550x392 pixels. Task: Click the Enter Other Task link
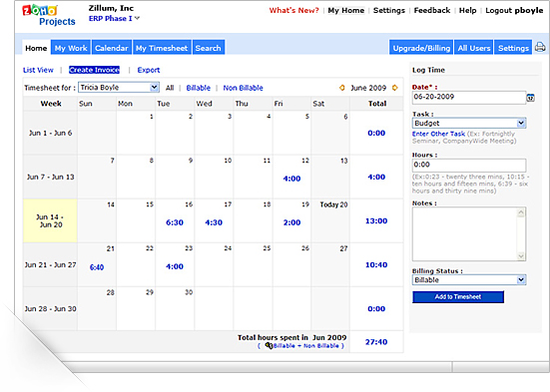[x=438, y=134]
